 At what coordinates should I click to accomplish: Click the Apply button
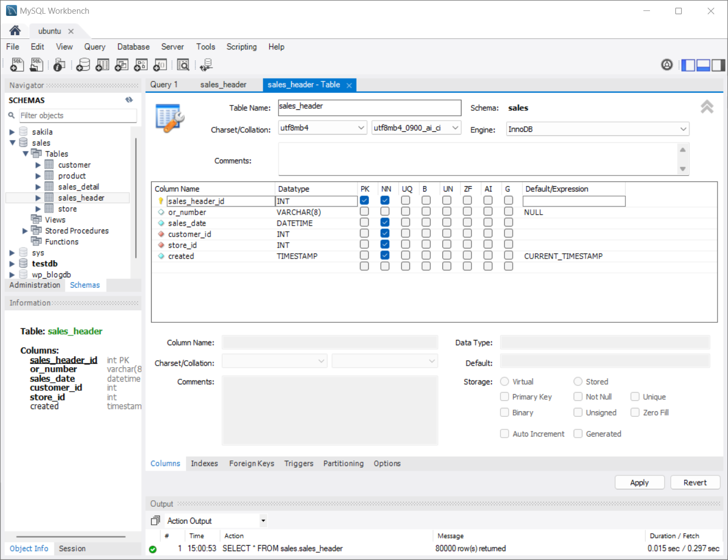(x=640, y=483)
